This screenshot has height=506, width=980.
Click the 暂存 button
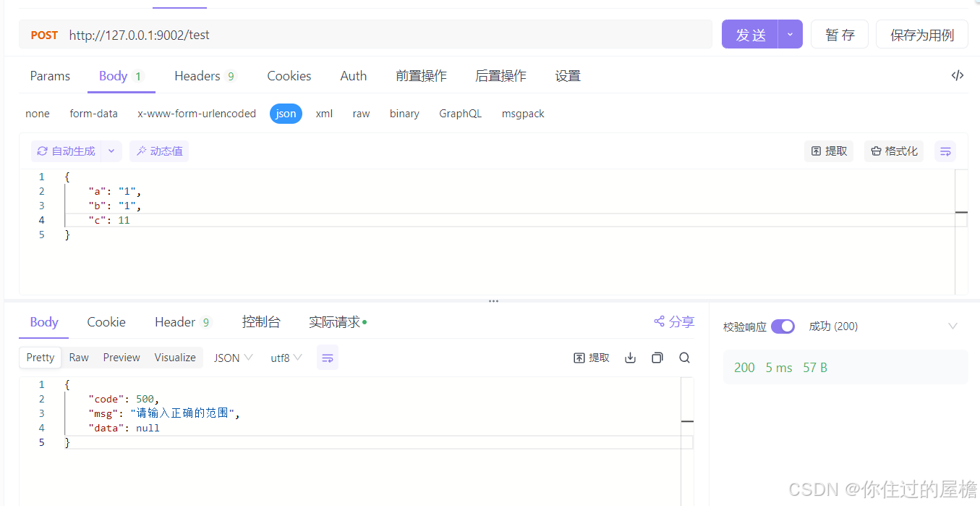tap(840, 34)
